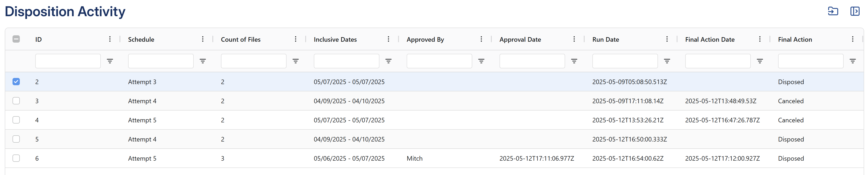The image size is (868, 175).
Task: Click the Count of Files filter icon
Action: tap(295, 61)
